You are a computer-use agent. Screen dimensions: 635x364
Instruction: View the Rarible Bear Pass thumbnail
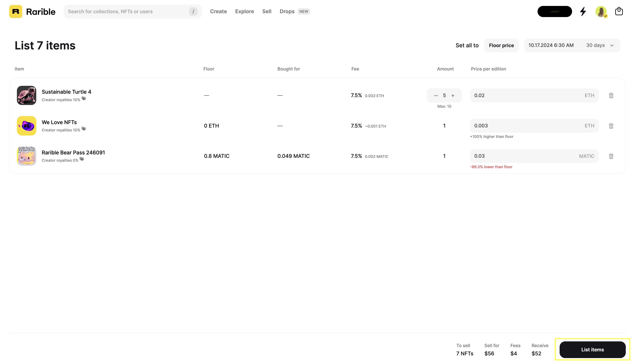[x=26, y=156]
